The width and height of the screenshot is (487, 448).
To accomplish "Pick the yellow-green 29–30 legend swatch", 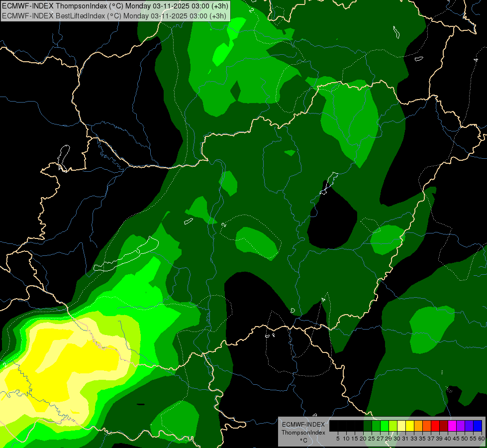I will click(393, 426).
